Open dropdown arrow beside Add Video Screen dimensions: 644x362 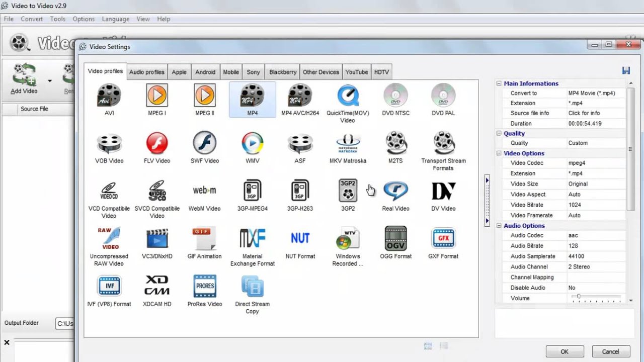pos(50,80)
